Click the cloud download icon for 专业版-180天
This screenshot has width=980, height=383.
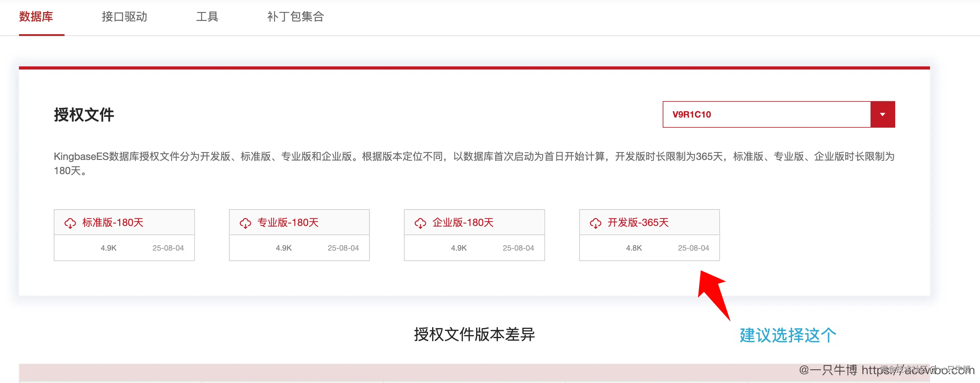pyautogui.click(x=245, y=223)
